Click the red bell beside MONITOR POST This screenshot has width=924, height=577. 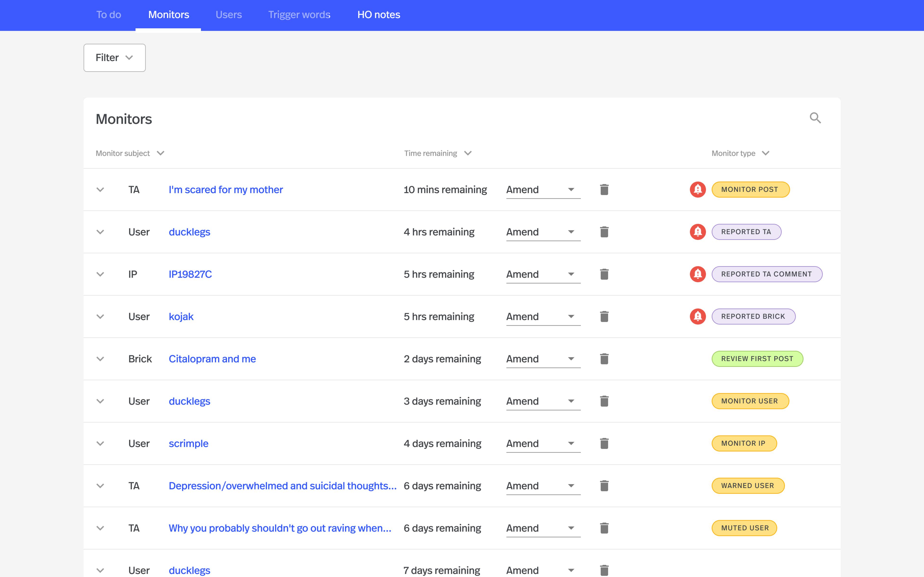pyautogui.click(x=698, y=190)
